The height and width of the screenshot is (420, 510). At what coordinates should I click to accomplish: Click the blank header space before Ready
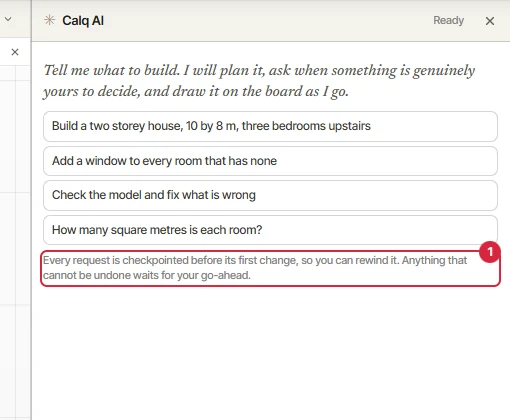267,21
